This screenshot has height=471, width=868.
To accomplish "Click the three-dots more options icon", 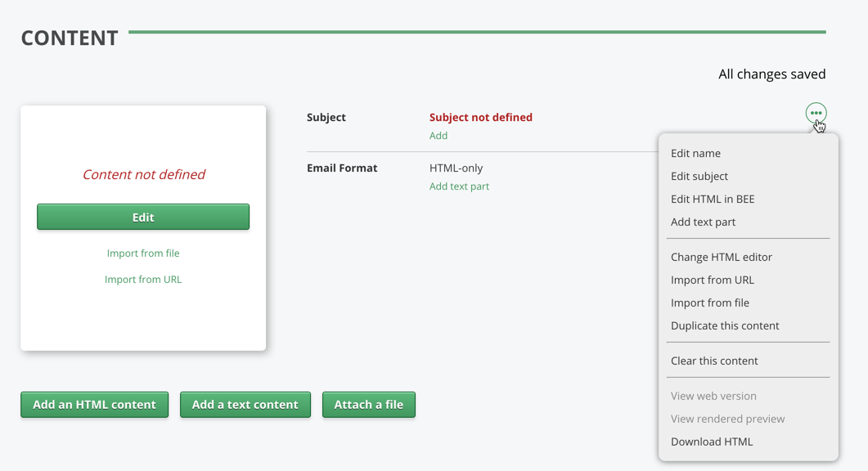I will point(816,114).
